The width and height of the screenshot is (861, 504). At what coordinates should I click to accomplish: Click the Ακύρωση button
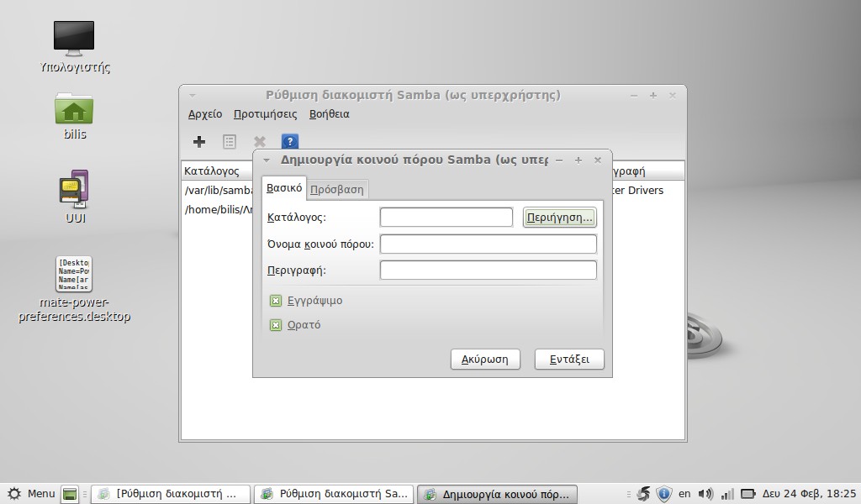click(x=485, y=360)
